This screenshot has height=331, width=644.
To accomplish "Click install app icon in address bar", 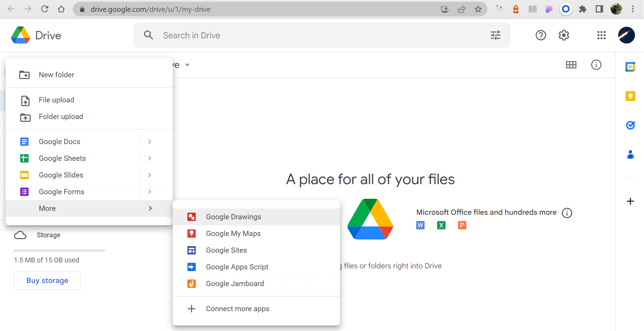I will point(445,9).
